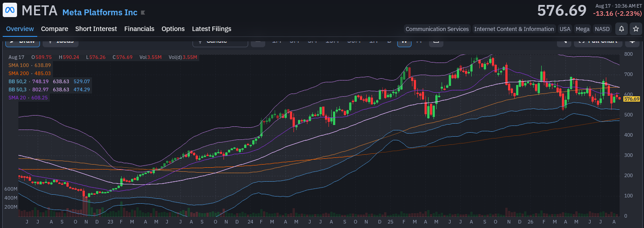Click the SMA 200 indicator legend
644x228 pixels.
[30, 73]
